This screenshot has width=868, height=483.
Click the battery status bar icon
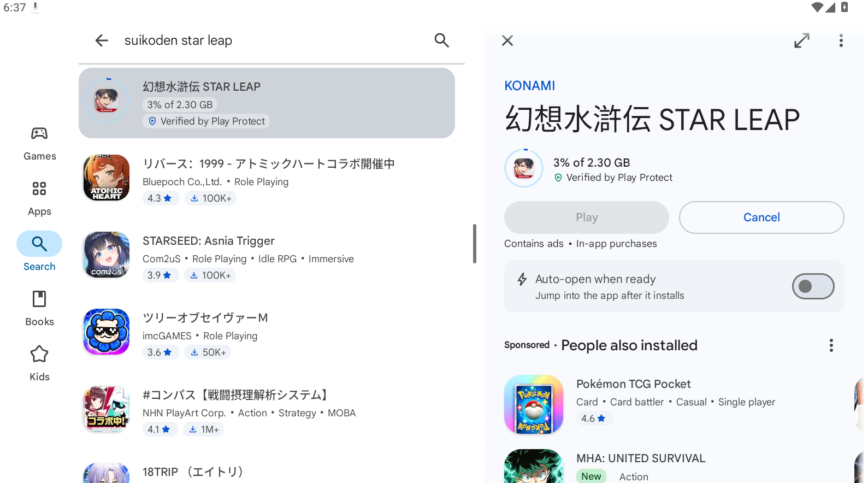tap(845, 8)
